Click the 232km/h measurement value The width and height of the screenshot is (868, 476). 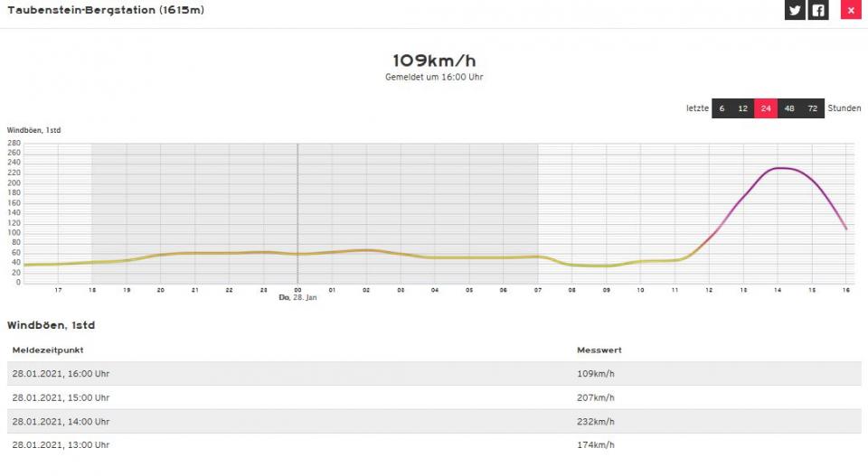click(596, 421)
